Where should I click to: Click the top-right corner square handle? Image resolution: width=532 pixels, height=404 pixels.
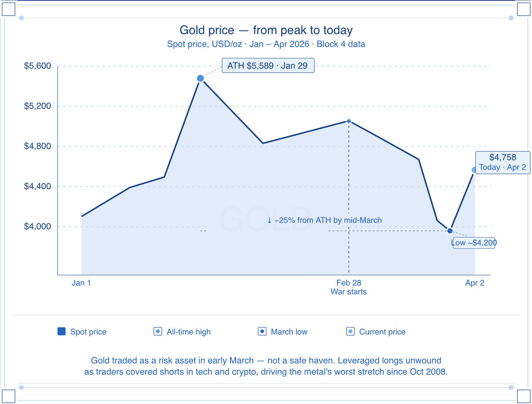point(523,9)
